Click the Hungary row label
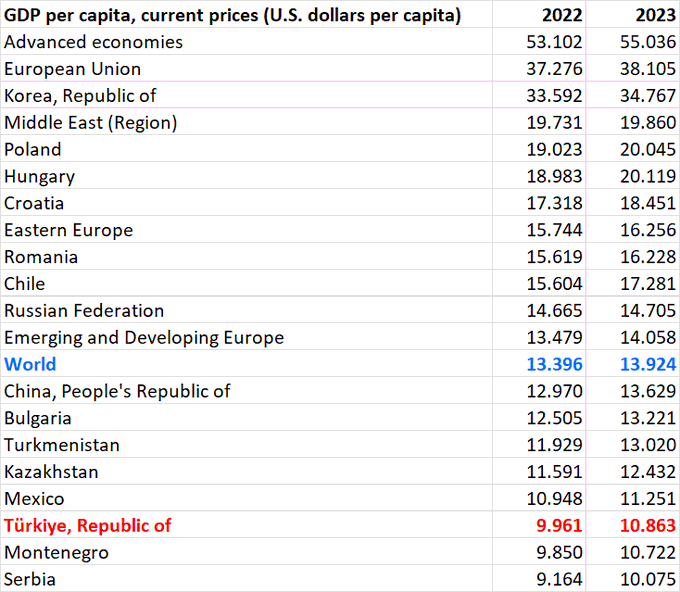This screenshot has width=680, height=592. click(39, 177)
